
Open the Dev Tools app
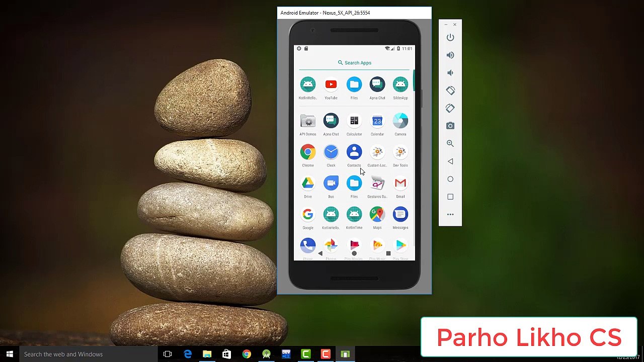(400, 152)
